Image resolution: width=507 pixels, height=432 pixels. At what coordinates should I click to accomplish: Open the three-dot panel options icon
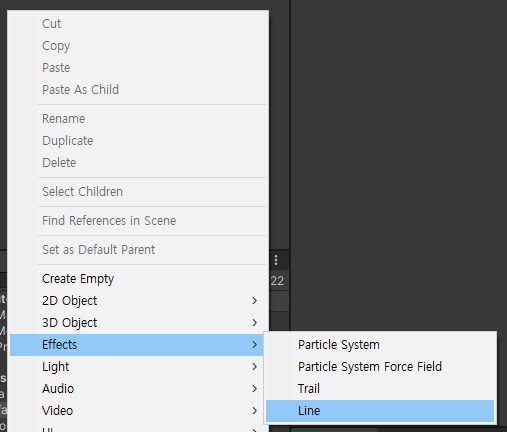coord(276,260)
